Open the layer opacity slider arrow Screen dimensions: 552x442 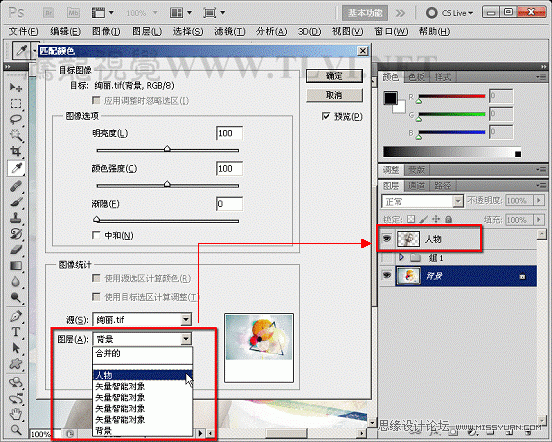[x=539, y=201]
